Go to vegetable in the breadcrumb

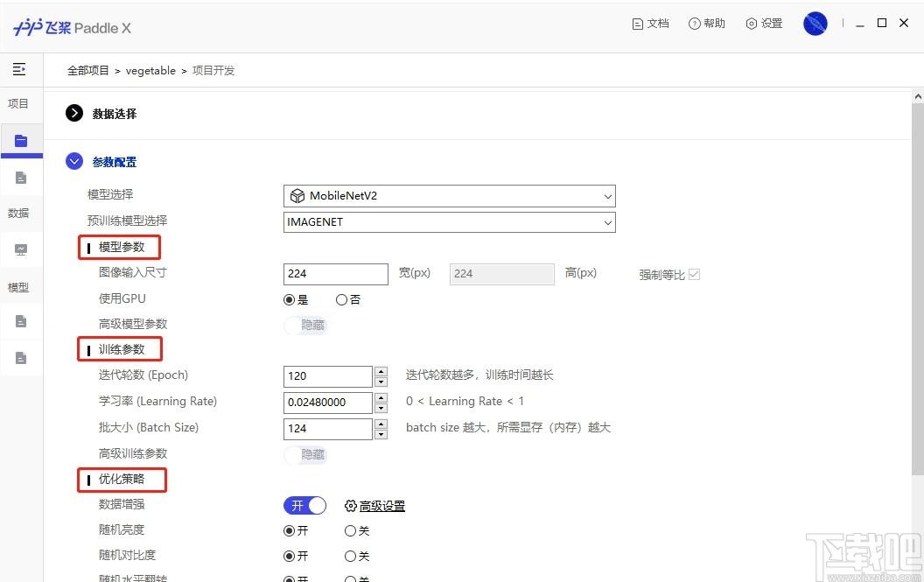(150, 71)
